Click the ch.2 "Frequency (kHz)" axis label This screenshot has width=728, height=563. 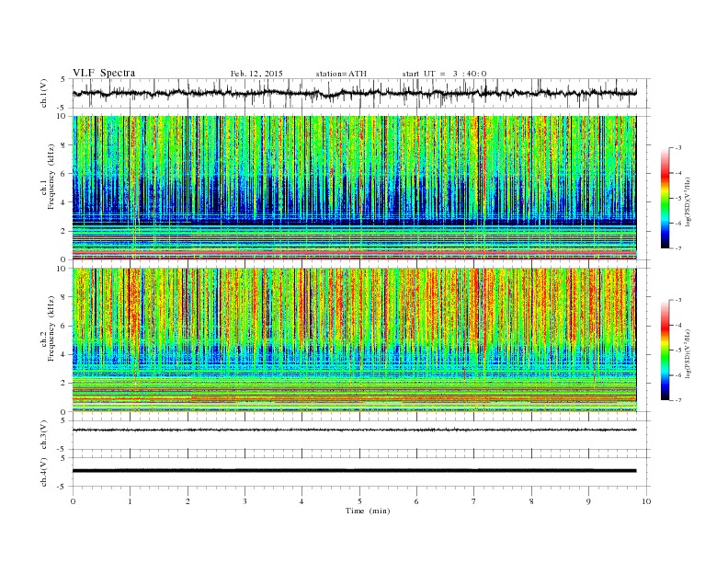click(x=51, y=329)
